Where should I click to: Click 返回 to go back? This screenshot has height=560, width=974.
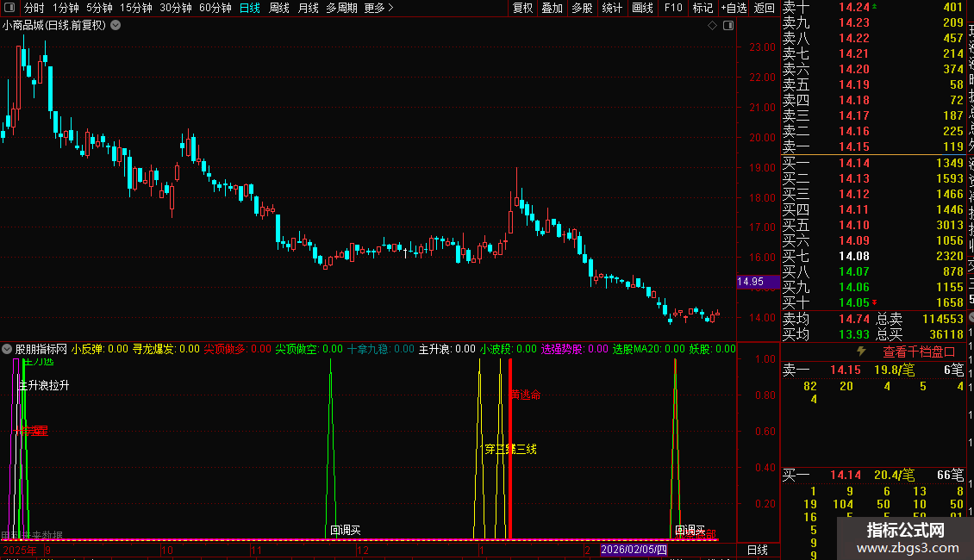pyautogui.click(x=764, y=8)
